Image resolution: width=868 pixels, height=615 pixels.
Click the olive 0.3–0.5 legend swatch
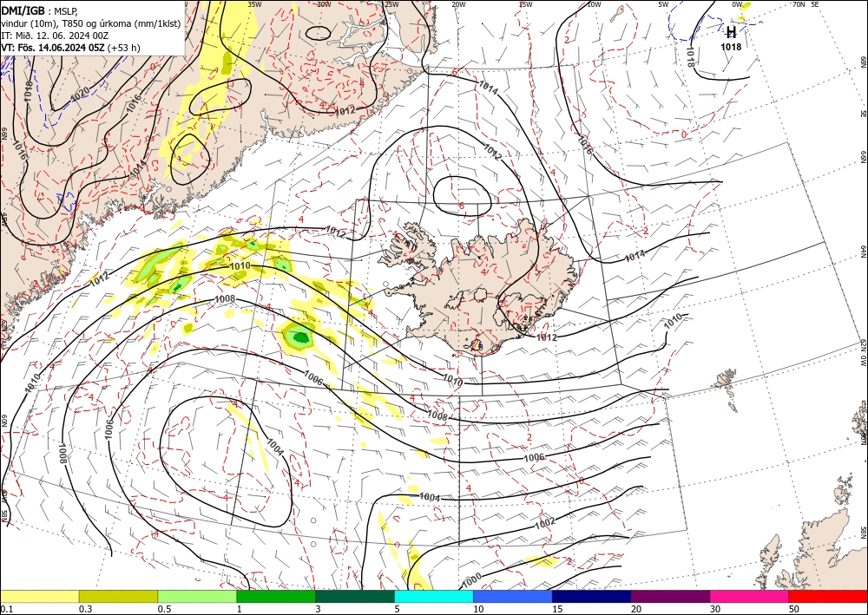click(x=118, y=596)
